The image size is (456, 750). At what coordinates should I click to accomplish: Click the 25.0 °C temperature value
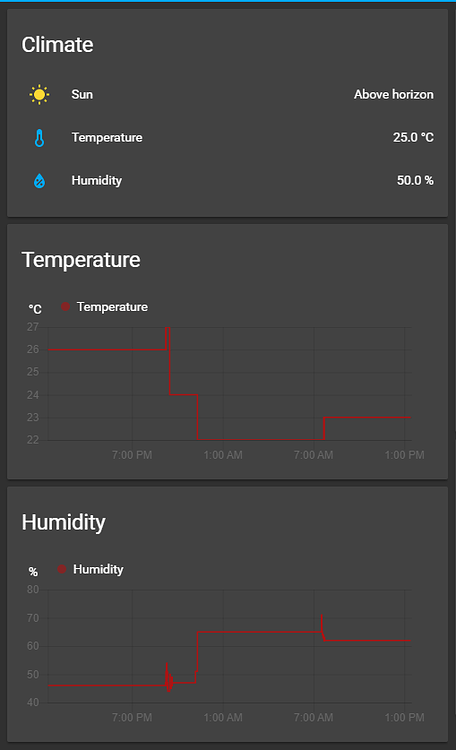(413, 138)
